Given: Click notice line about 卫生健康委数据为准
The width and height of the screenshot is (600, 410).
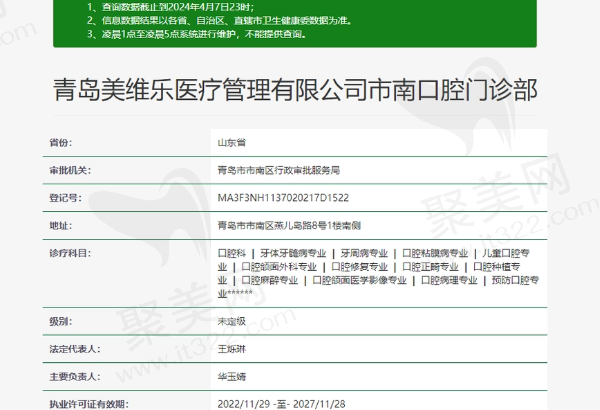Looking at the screenshot, I should [219, 20].
